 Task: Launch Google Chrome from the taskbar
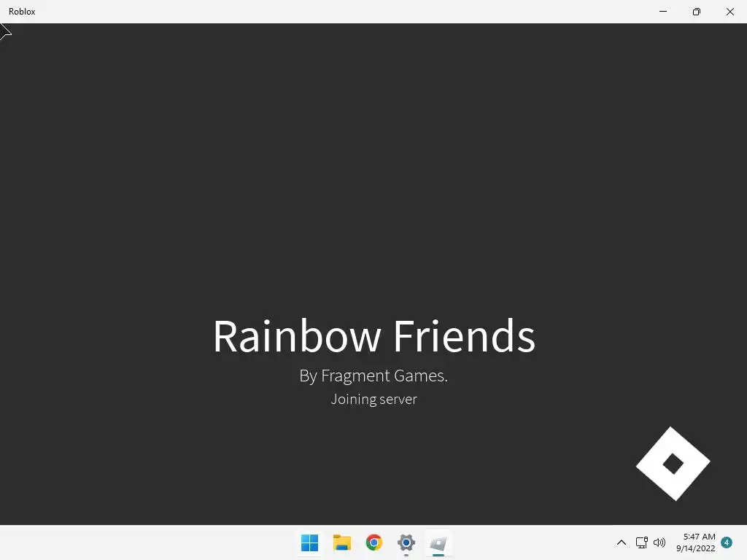pyautogui.click(x=374, y=542)
